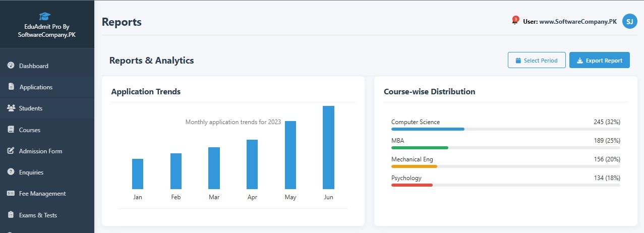The image size is (644, 233).
Task: Open Fee Management menu item
Action: click(47, 193)
